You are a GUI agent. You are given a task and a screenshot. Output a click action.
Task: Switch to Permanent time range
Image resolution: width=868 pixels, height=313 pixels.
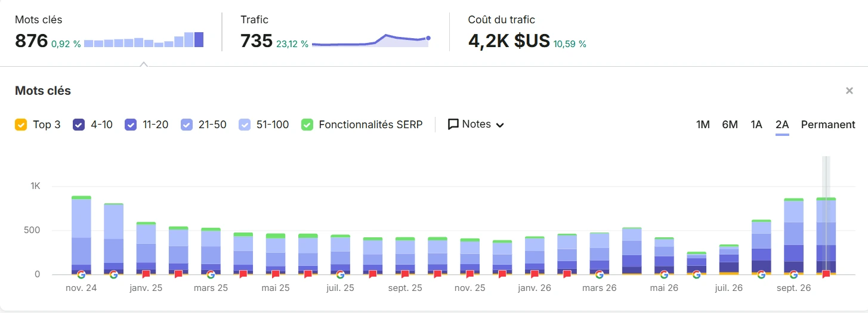[828, 125]
